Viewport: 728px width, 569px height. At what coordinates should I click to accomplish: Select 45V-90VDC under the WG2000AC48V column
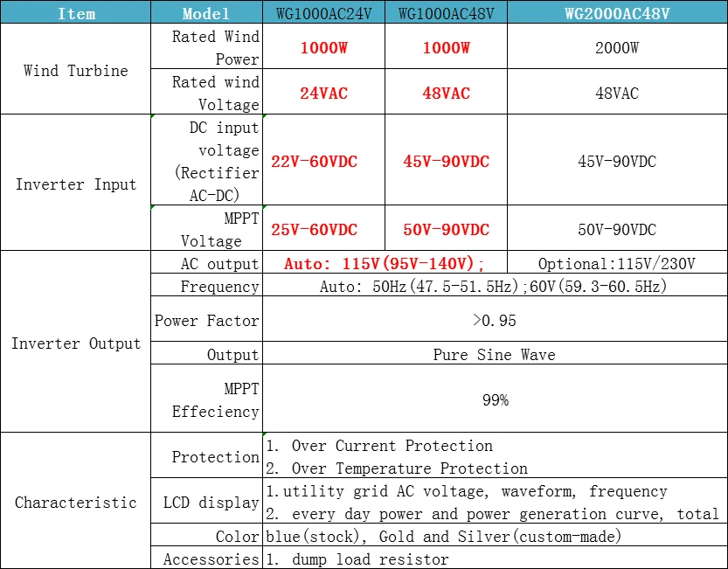617,162
